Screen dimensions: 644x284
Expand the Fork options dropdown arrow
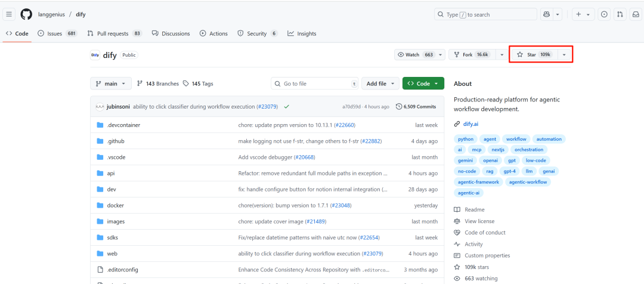point(502,55)
